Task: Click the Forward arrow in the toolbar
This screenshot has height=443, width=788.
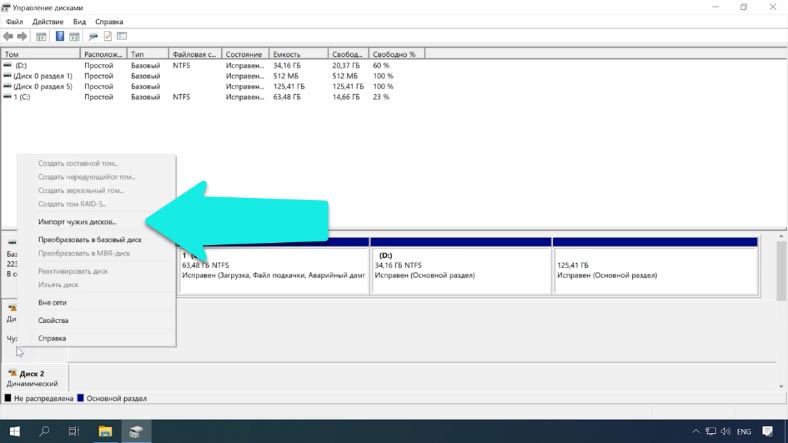Action: pos(22,36)
